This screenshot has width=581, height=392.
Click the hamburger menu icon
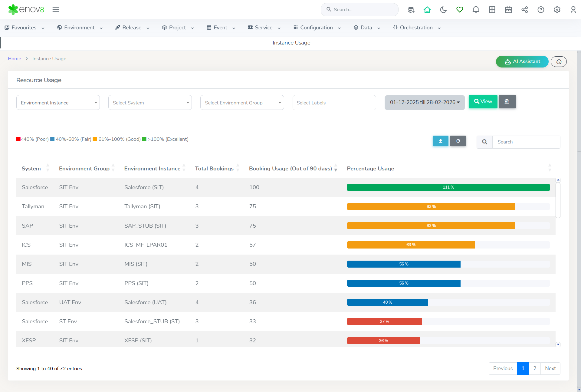point(56,10)
